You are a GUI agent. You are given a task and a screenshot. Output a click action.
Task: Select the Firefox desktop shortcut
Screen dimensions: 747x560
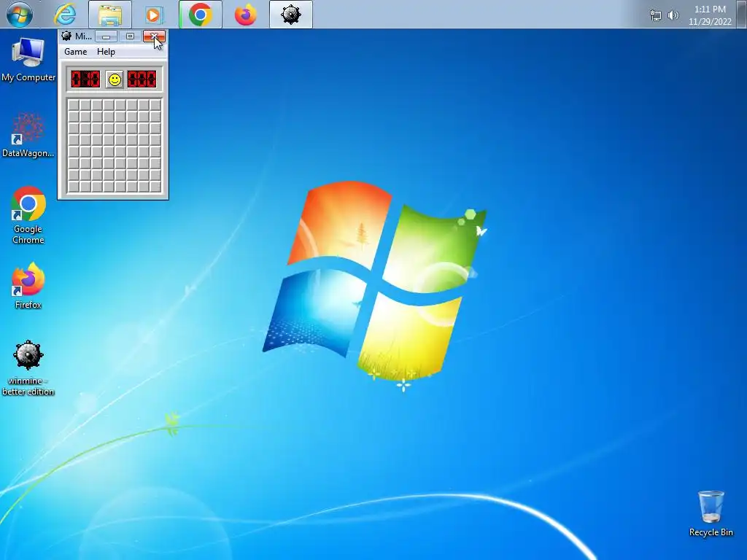28,286
